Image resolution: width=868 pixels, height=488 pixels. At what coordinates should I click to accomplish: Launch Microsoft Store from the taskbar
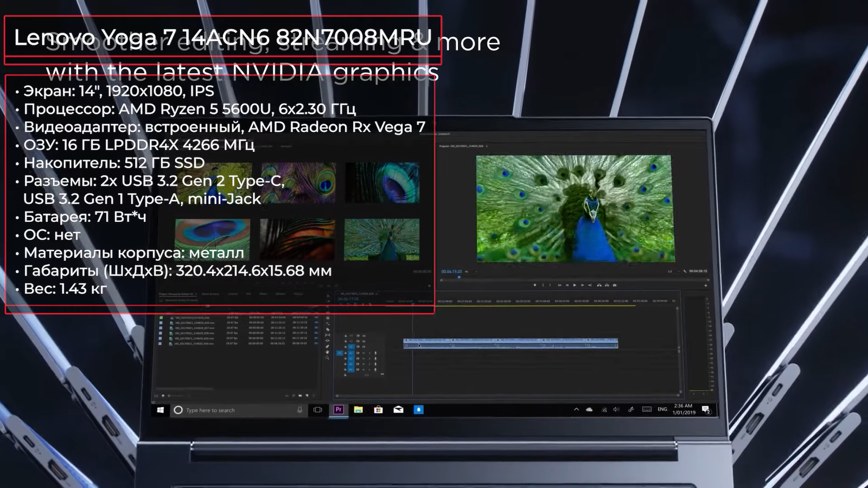pos(378,410)
